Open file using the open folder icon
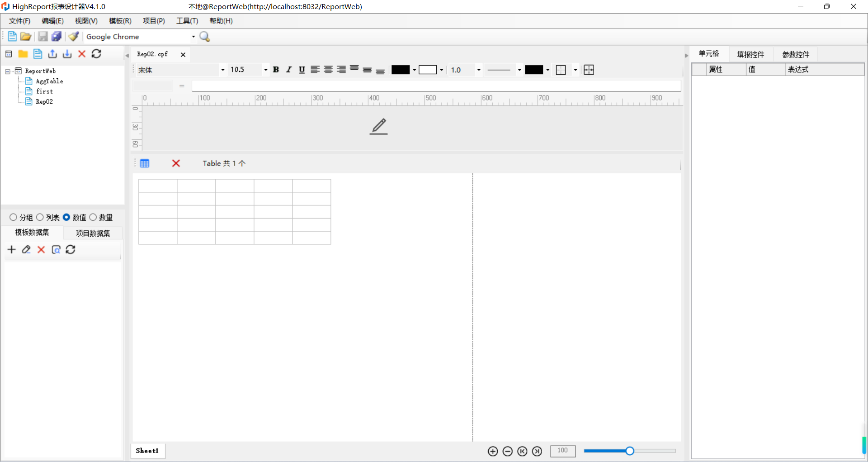Viewport: 868px width, 462px height. (x=26, y=37)
